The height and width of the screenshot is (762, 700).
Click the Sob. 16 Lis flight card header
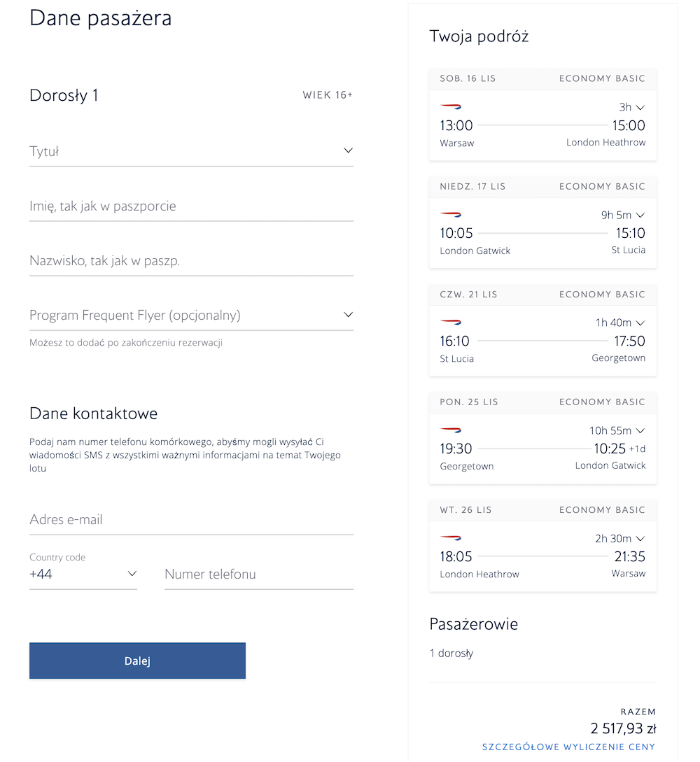[543, 79]
